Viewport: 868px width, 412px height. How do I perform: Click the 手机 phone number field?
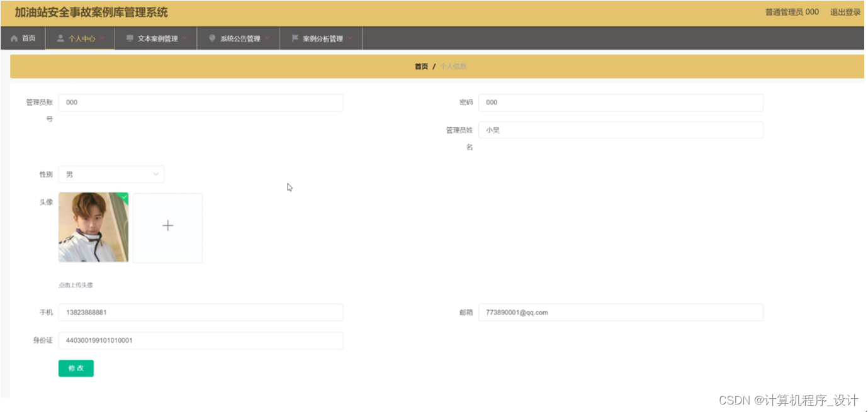pyautogui.click(x=201, y=313)
